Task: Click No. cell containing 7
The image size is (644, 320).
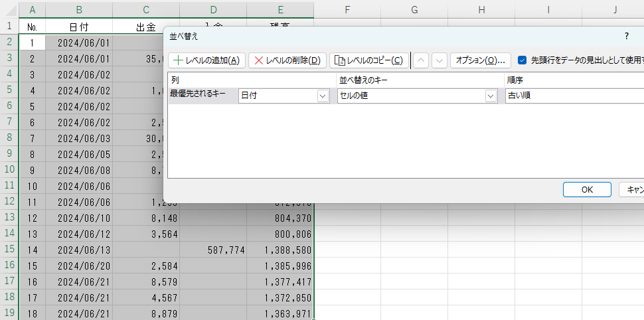Action: (32, 138)
